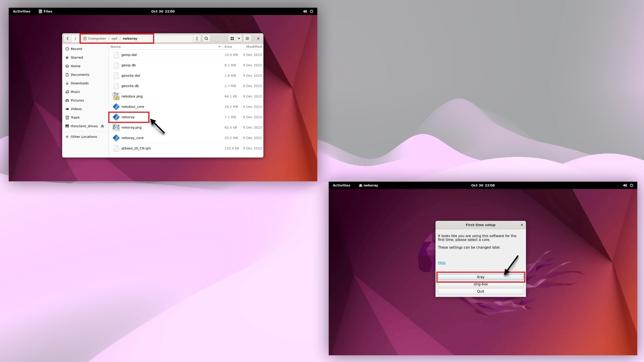Choose the sing-box core button
The width and height of the screenshot is (644, 362).
[x=480, y=284]
